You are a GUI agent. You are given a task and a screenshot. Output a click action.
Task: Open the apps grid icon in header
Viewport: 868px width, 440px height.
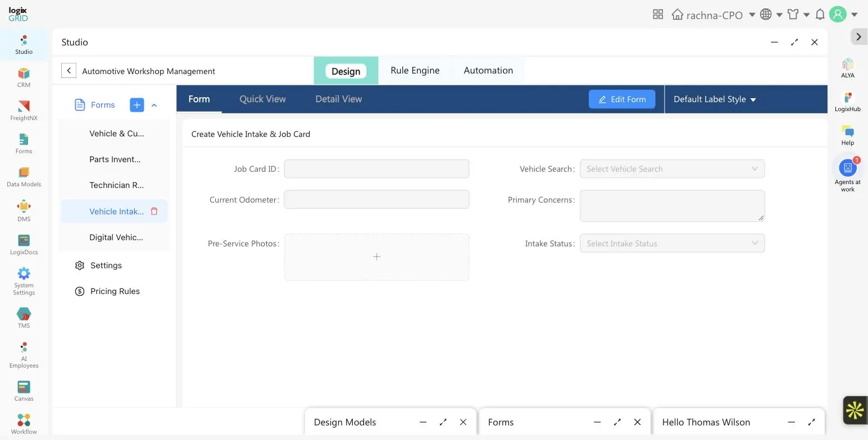(x=658, y=15)
